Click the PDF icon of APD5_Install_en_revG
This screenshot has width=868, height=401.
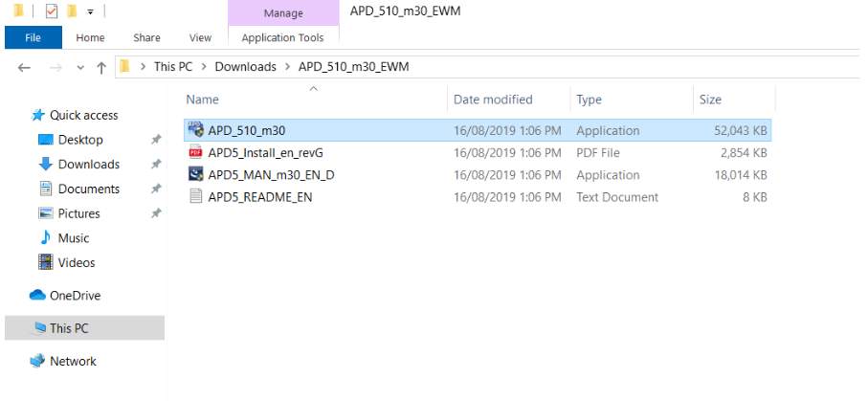[195, 152]
